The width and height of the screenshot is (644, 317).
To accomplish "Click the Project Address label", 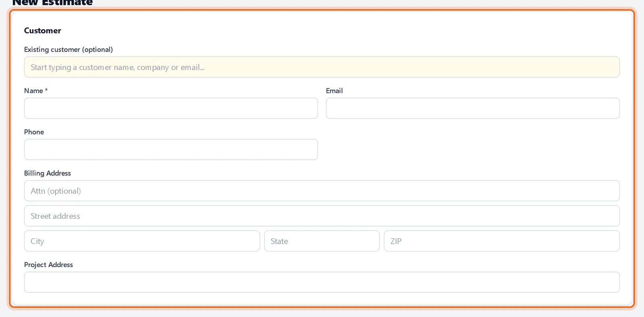I will tap(48, 265).
